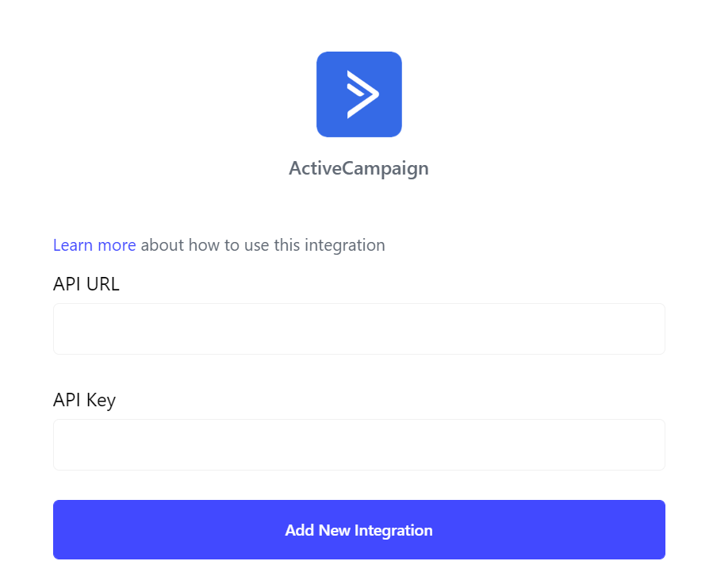Open the Learn more link

[x=94, y=245]
